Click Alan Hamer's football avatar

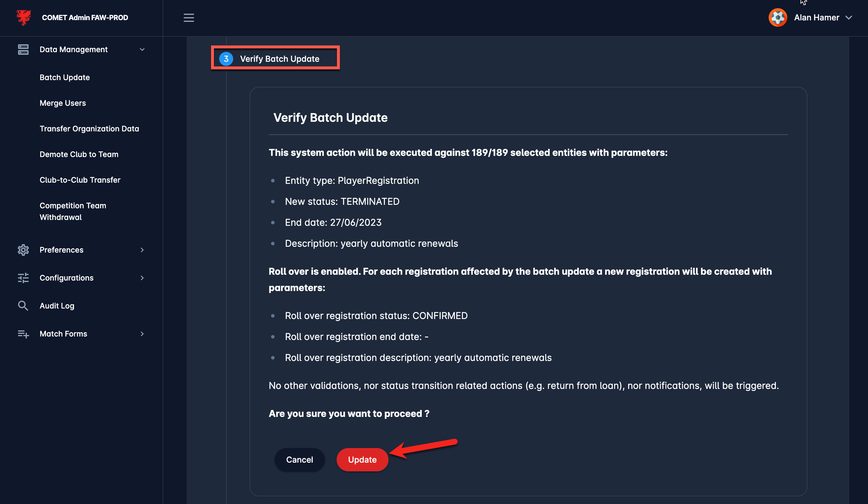point(777,17)
